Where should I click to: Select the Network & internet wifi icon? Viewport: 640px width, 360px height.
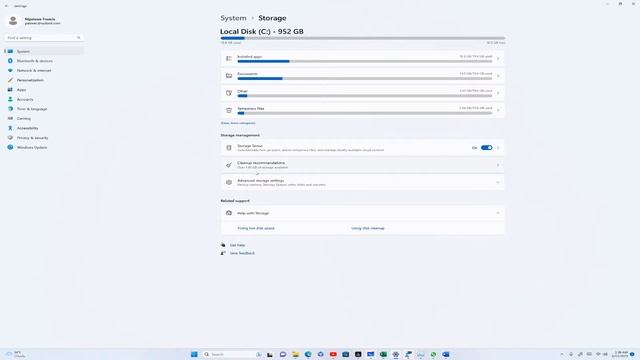tap(10, 71)
